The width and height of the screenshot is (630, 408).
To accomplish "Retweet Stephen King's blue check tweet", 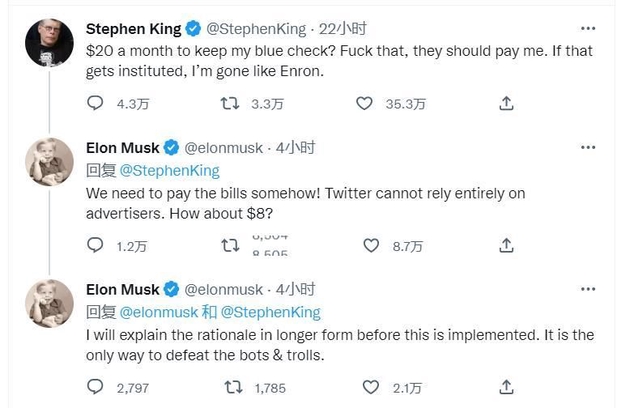I will tap(230, 103).
